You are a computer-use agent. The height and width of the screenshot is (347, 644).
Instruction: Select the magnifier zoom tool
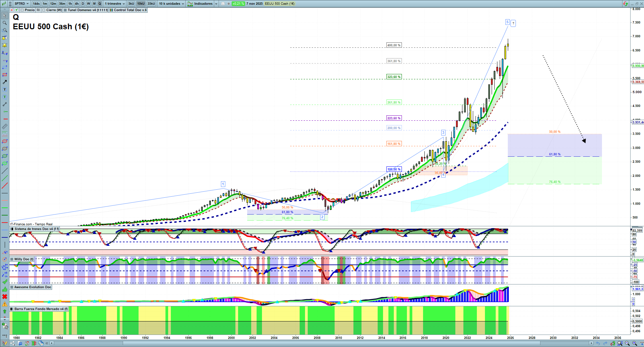5,23
